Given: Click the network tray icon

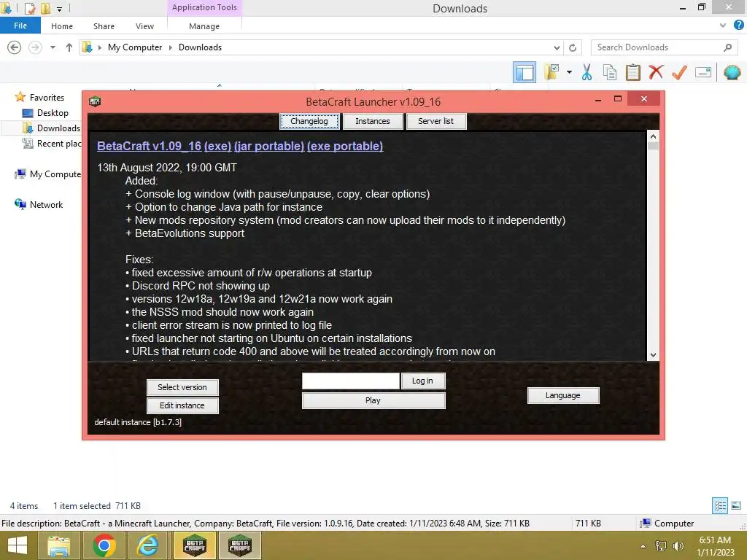Looking at the screenshot, I should tap(661, 546).
